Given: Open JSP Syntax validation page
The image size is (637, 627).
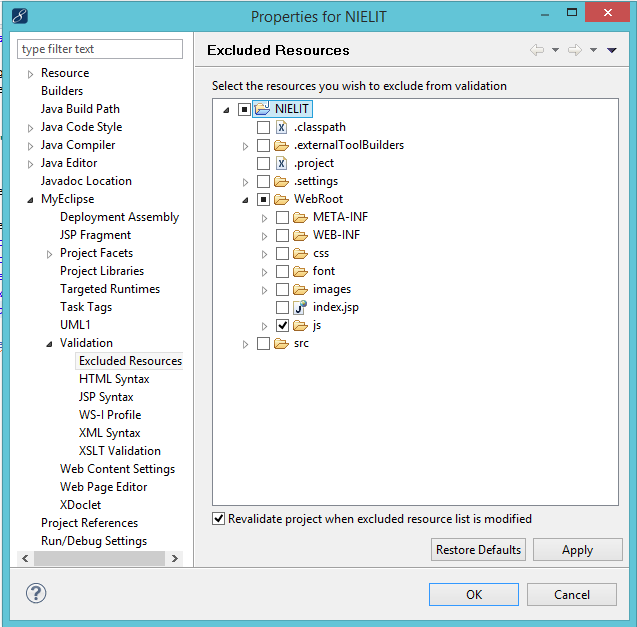Looking at the screenshot, I should tap(106, 397).
